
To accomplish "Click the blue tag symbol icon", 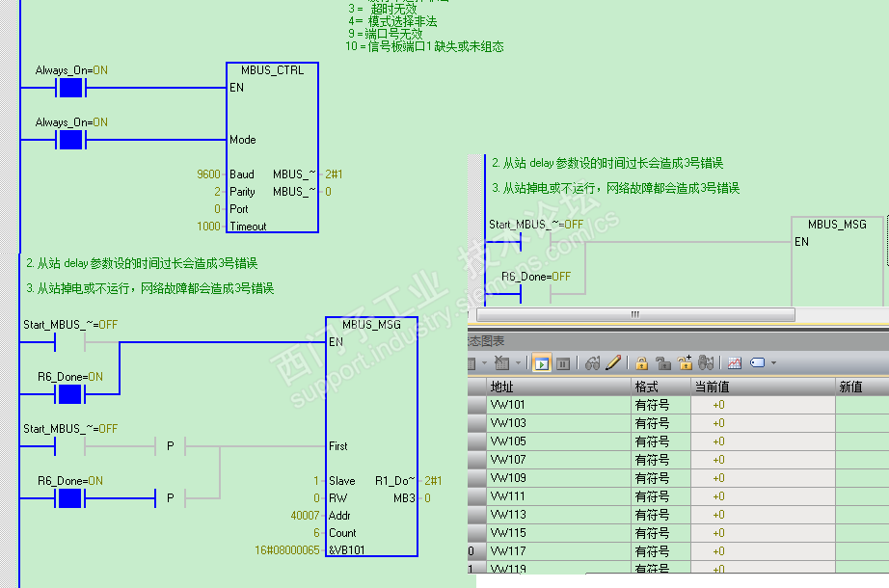I will 758,362.
